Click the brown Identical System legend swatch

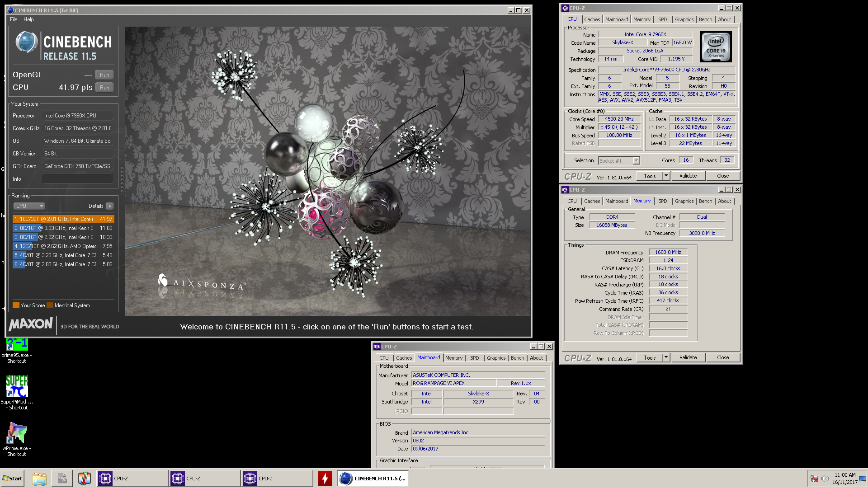50,305
